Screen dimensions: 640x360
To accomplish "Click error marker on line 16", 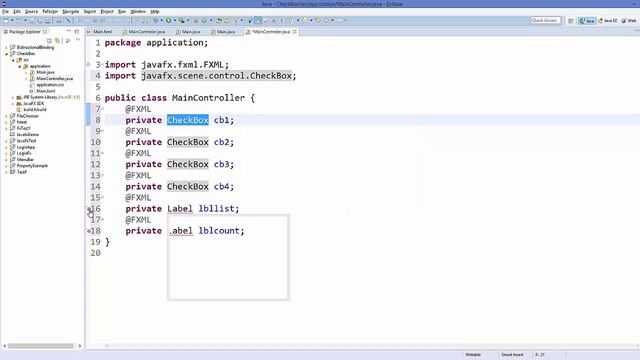I will pos(89,209).
